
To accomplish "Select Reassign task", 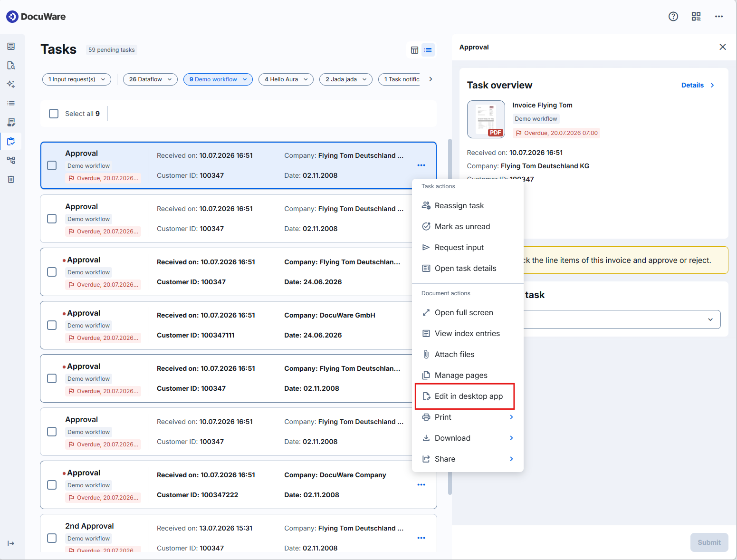I will 468,206.
